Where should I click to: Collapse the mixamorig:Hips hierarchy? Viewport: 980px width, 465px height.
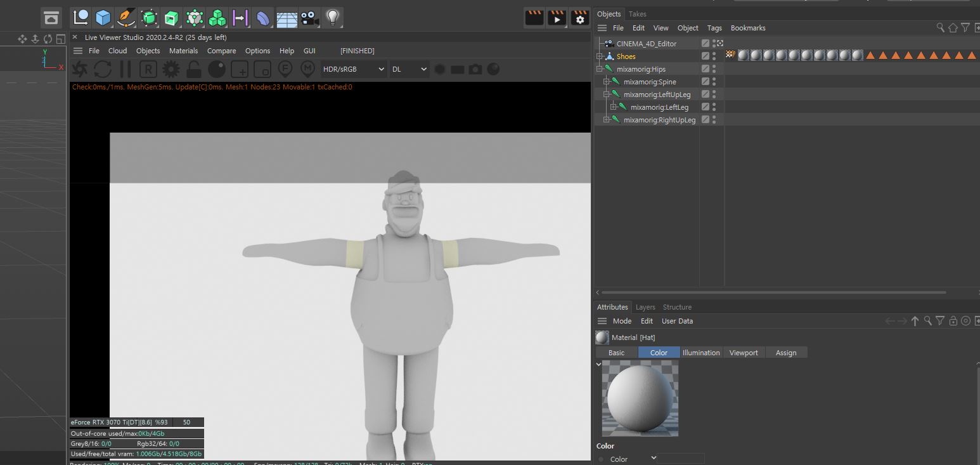(600, 69)
